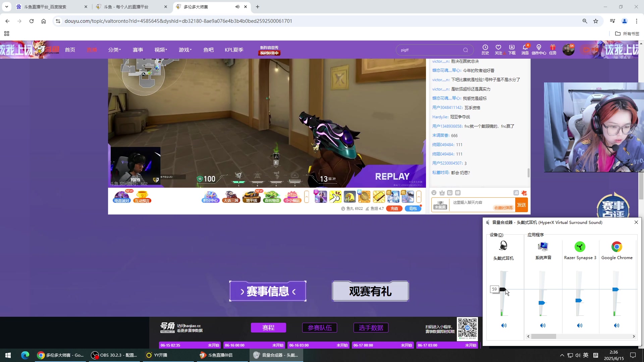The image size is (644, 362).
Task: Open the Windows Start menu
Action: pos(8,355)
